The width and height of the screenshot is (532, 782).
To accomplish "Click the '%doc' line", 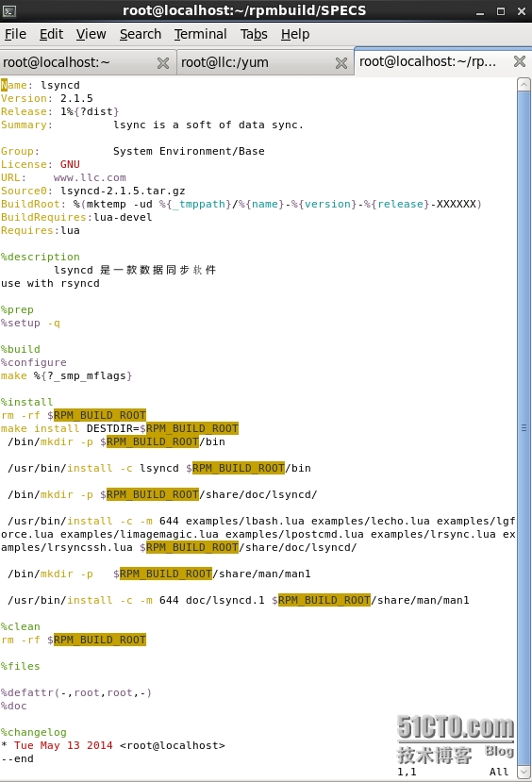I will (14, 706).
